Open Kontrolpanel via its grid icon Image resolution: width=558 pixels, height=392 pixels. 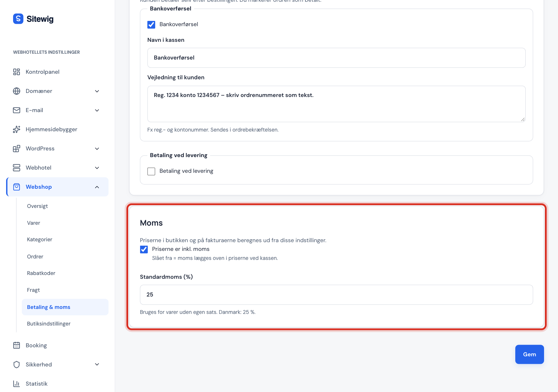point(17,72)
